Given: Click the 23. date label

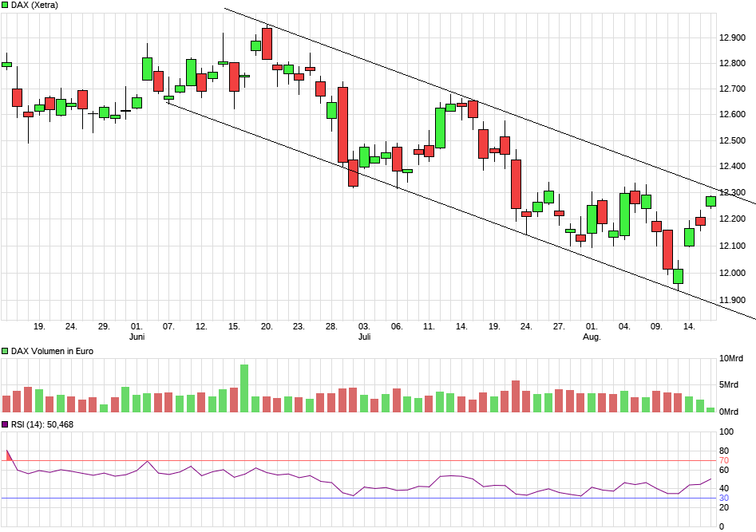Looking at the screenshot, I should pyautogui.click(x=299, y=326).
